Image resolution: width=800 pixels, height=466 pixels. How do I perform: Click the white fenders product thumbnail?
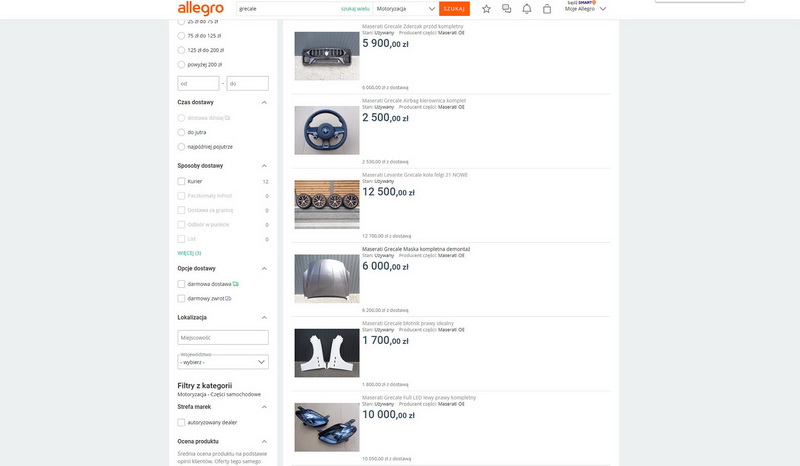(327, 353)
